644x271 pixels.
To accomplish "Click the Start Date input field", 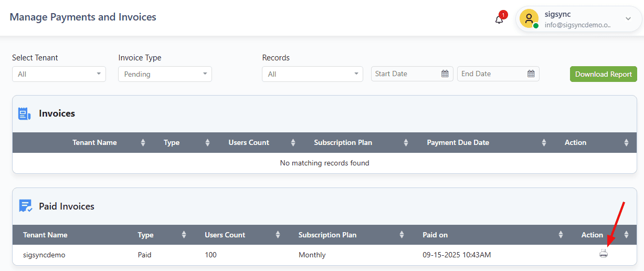I will point(404,74).
